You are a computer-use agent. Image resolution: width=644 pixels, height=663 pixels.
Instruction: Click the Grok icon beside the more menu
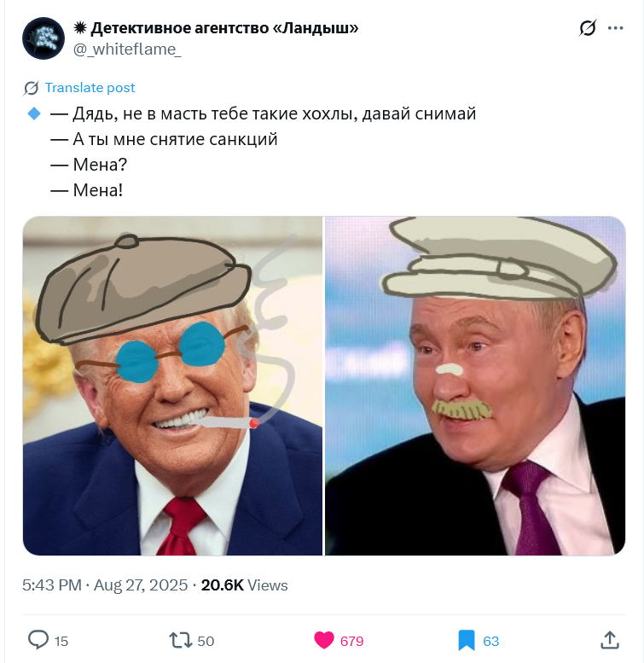[x=588, y=28]
